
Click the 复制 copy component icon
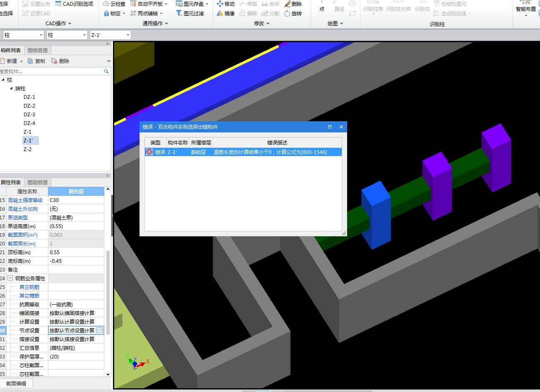click(30, 61)
